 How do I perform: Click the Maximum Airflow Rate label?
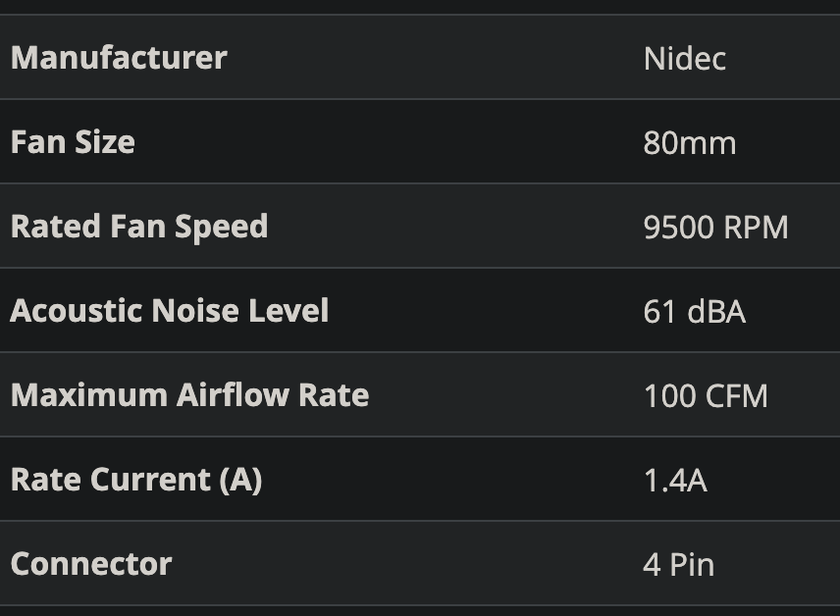pos(189,395)
